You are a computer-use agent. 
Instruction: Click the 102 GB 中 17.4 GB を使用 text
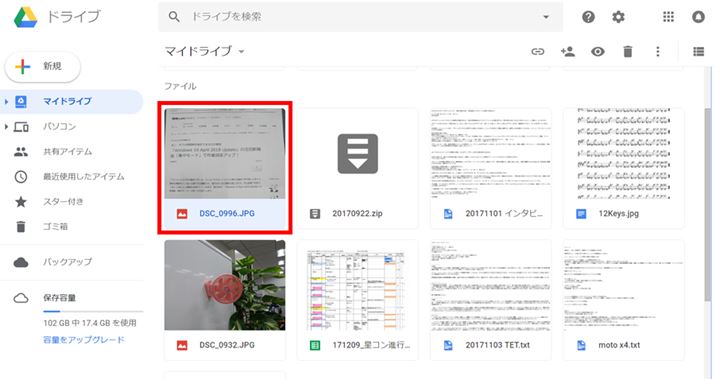click(x=90, y=323)
